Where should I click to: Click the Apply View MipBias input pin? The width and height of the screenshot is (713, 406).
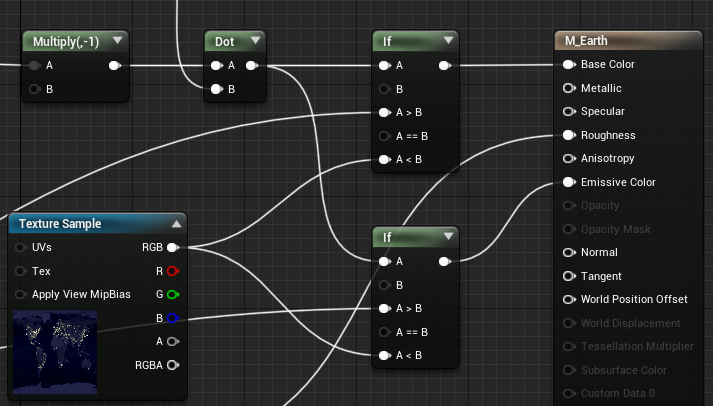(x=20, y=295)
